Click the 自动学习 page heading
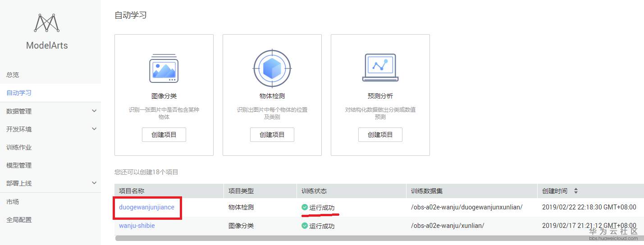The width and height of the screenshot is (644, 245). (131, 15)
